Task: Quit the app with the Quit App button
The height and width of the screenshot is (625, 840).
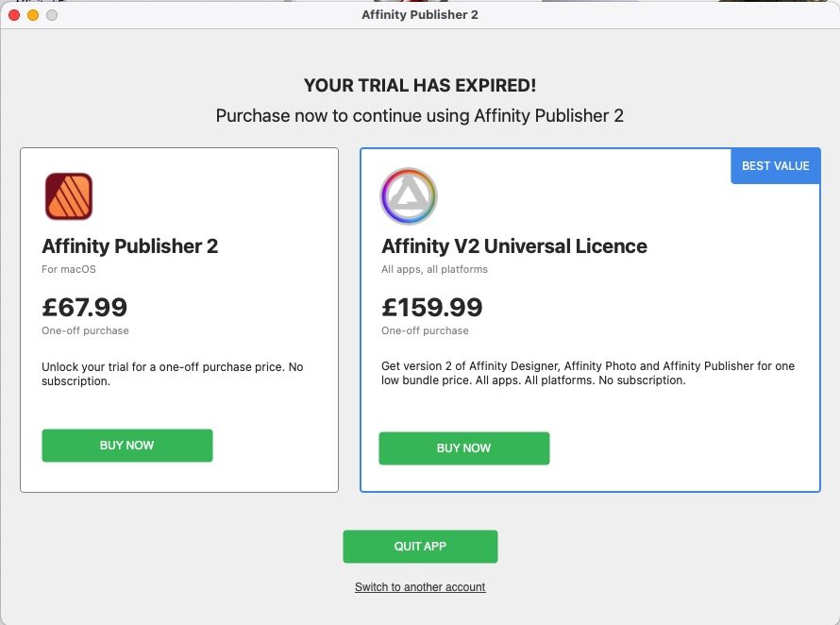Action: tap(420, 547)
